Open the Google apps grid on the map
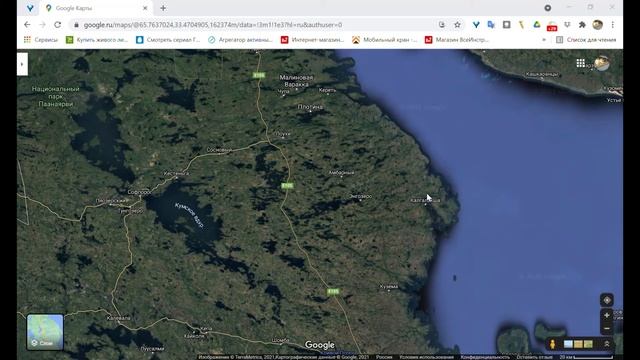Image resolution: width=640 pixels, height=360 pixels. pyautogui.click(x=580, y=63)
